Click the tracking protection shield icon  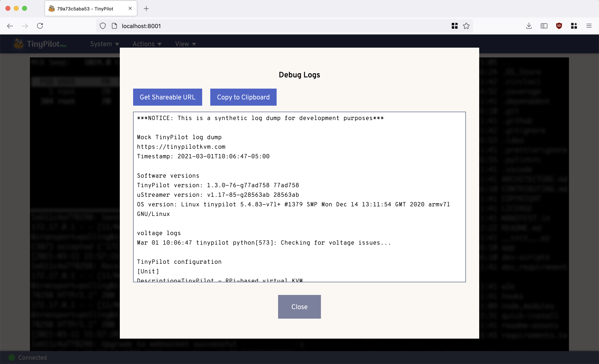point(103,26)
